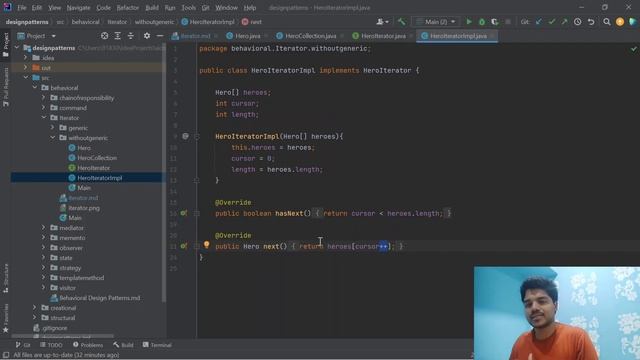The image size is (640, 360).
Task: Open Project panel settings gear
Action: [x=147, y=36]
